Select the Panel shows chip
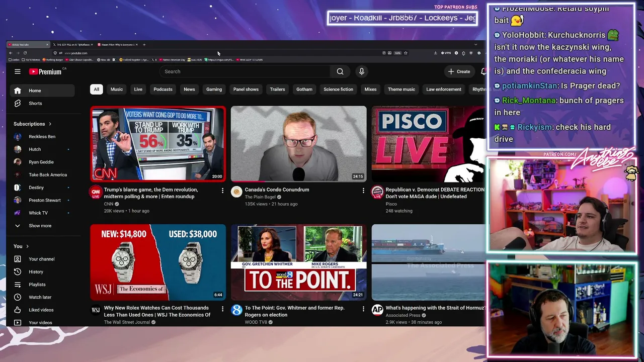This screenshot has height=362, width=644. tap(246, 89)
